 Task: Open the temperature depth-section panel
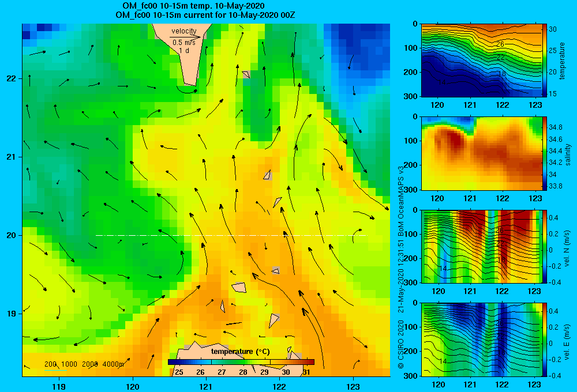pos(482,61)
